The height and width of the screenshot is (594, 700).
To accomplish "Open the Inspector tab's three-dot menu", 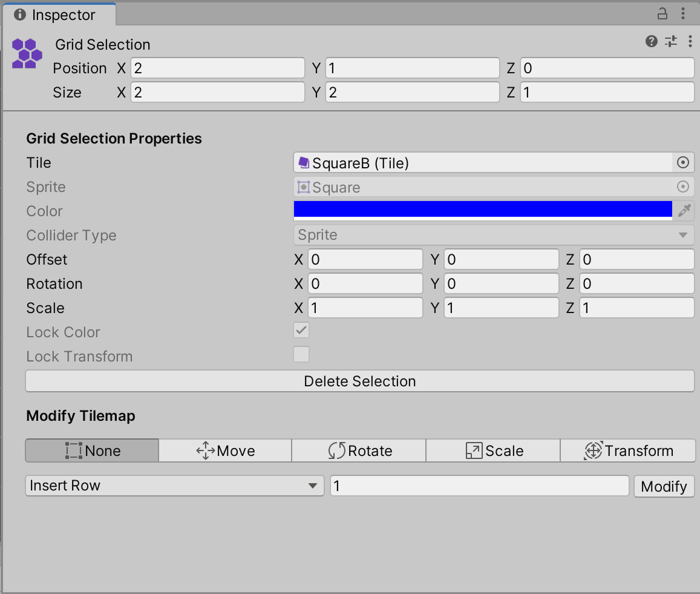I will click(x=683, y=13).
